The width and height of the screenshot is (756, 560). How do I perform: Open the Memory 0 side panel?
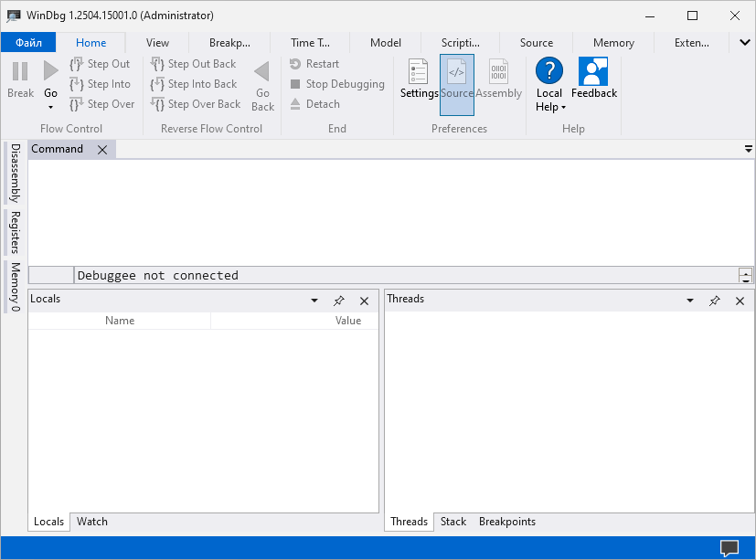pyautogui.click(x=16, y=287)
